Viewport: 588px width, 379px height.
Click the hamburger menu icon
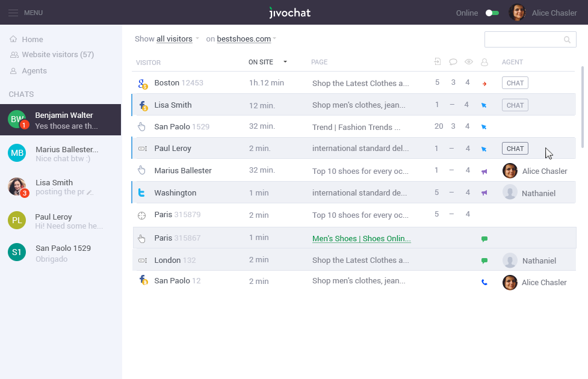tap(13, 13)
